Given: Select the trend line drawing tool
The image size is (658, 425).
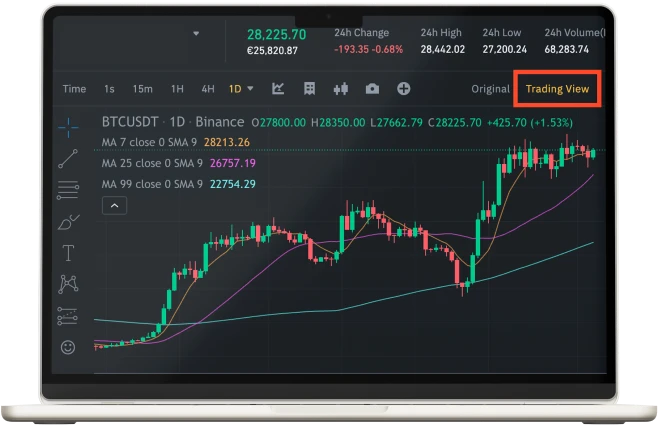Looking at the screenshot, I should coord(68,157).
